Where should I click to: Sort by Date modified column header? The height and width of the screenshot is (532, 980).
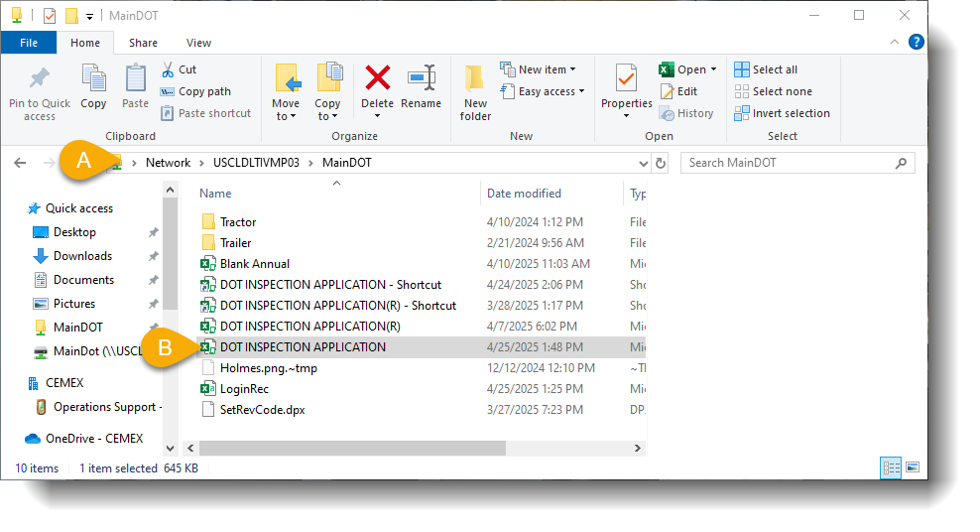(524, 194)
